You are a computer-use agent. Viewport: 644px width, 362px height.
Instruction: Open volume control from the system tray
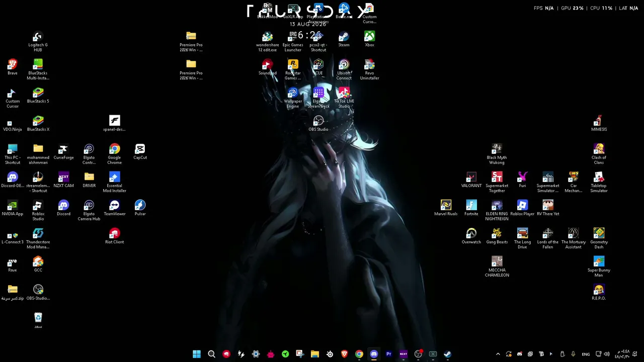607,354
